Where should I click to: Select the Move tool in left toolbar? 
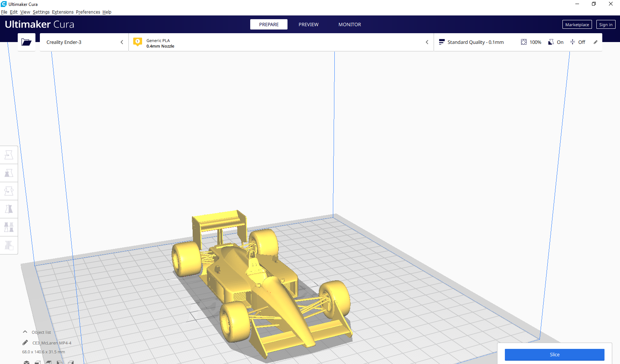click(9, 155)
